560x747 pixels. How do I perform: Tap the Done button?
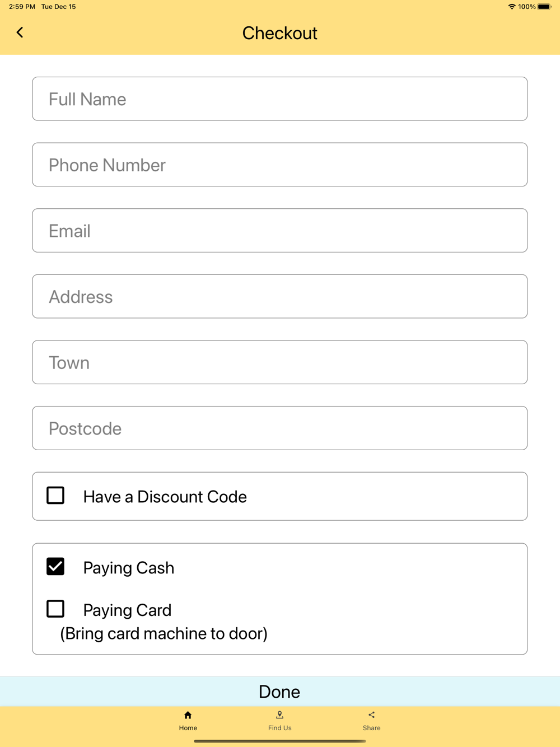[280, 692]
